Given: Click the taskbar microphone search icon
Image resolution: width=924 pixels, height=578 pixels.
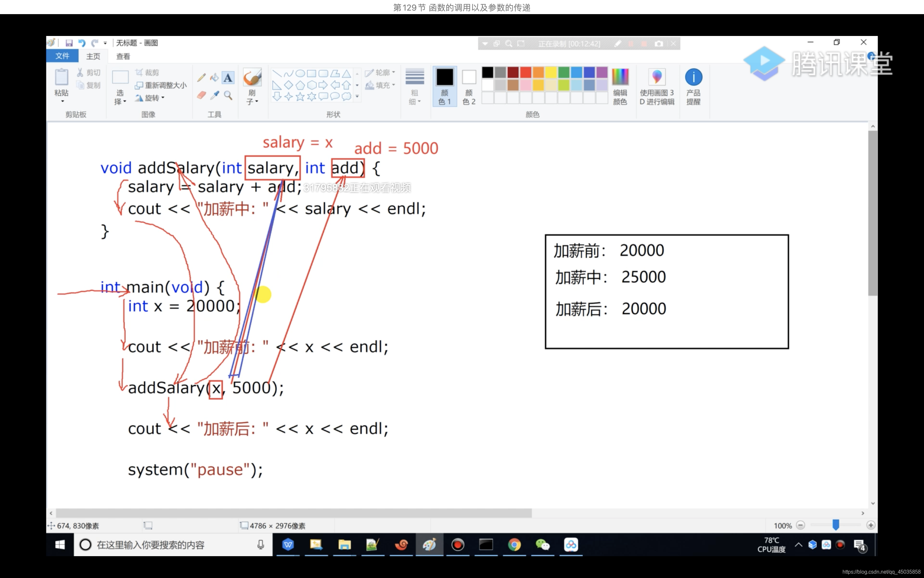Looking at the screenshot, I should 261,545.
